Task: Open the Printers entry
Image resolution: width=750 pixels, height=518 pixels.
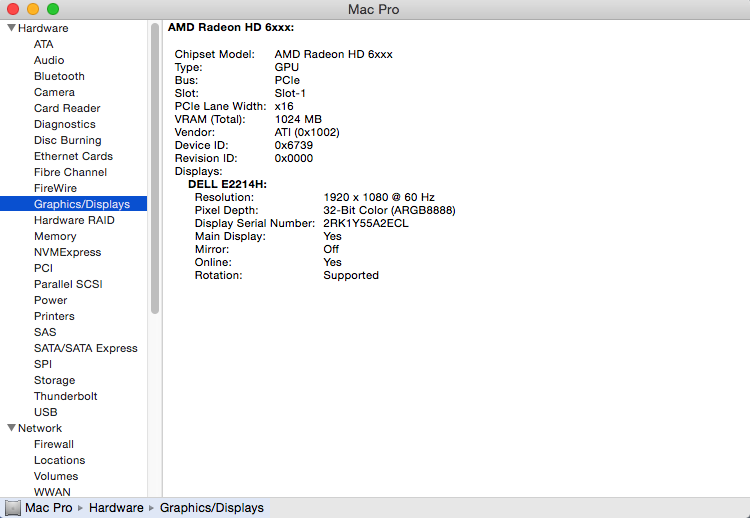Action: click(x=54, y=316)
